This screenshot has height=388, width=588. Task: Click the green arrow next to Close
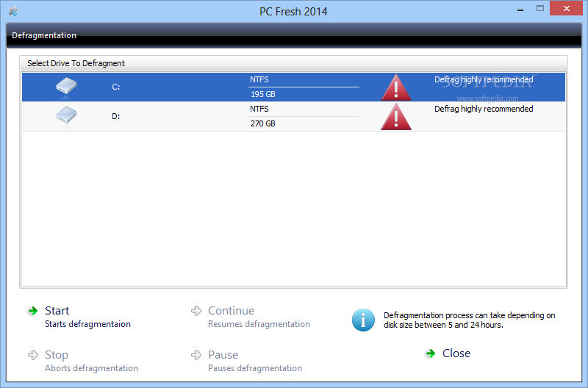431,353
